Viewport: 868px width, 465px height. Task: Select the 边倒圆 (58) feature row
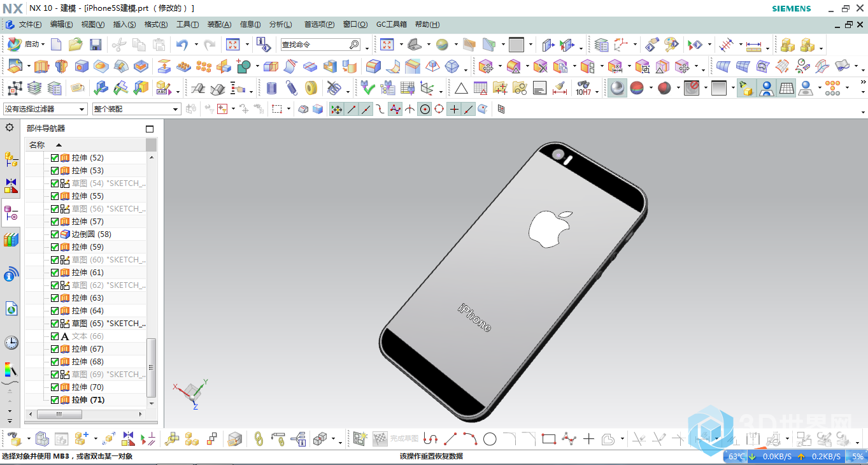(x=86, y=234)
